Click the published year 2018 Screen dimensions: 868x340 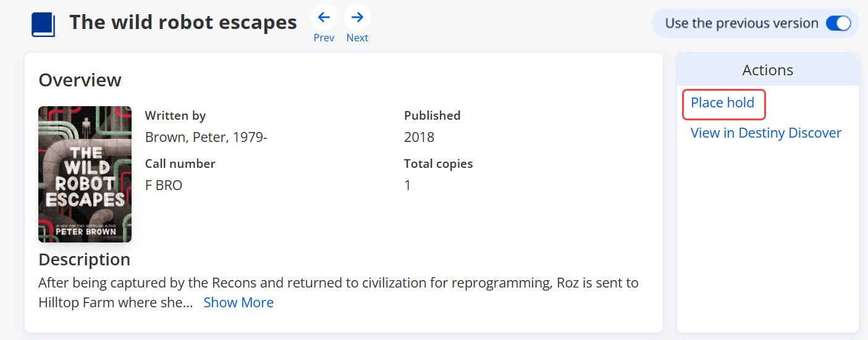tap(419, 137)
